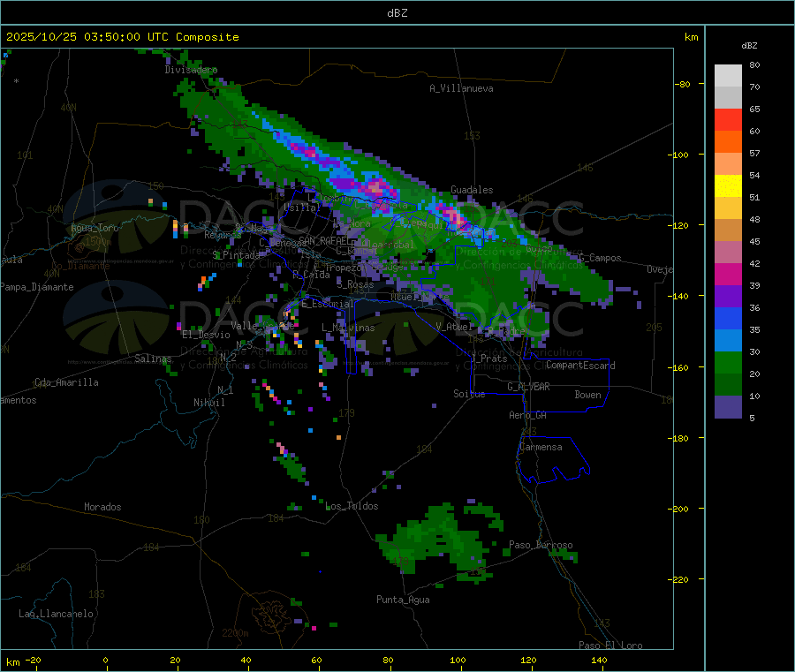Click the 60 km horizontal axis tick
795x672 pixels.
(316, 660)
